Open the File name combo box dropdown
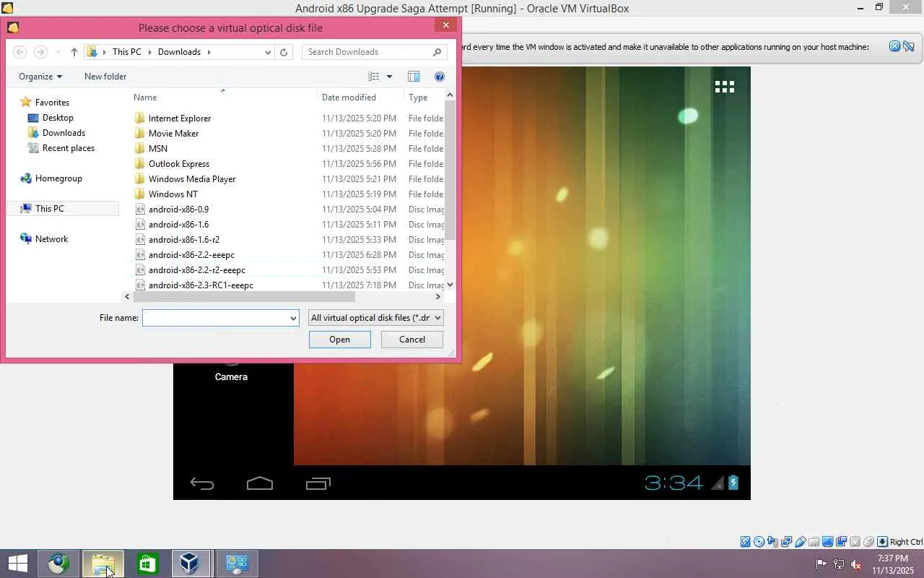924x578 pixels. point(293,318)
